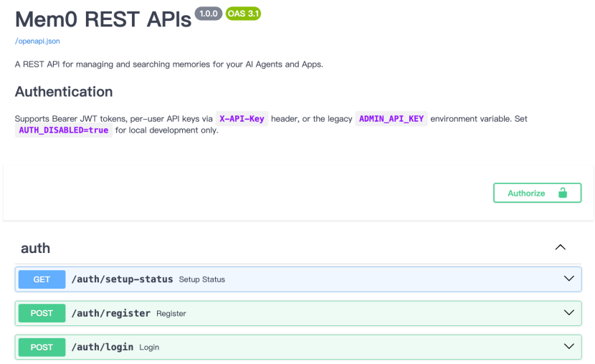
Task: Click the Authentication heading
Action: point(64,92)
